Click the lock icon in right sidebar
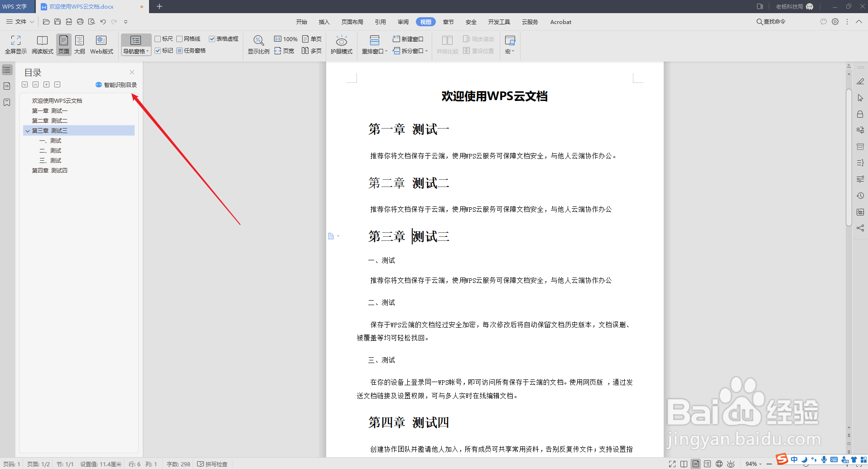 (x=860, y=114)
